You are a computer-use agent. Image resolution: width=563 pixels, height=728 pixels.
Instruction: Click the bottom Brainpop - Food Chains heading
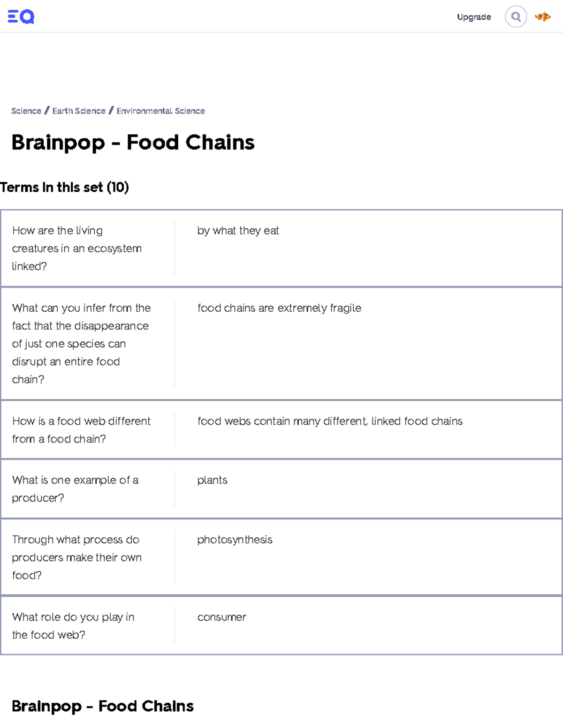pyautogui.click(x=102, y=706)
